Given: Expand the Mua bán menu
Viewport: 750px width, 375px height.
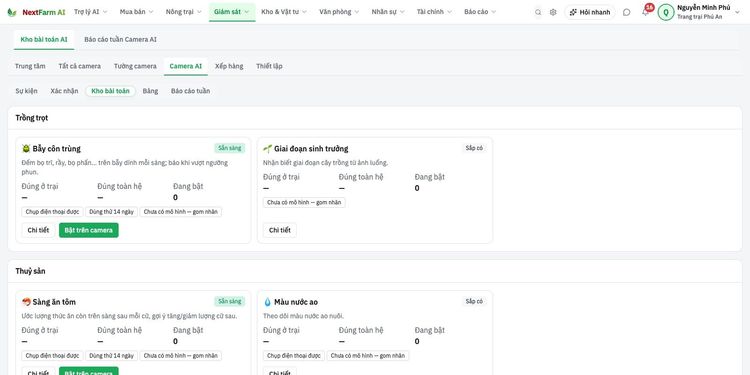Looking at the screenshot, I should [x=136, y=12].
